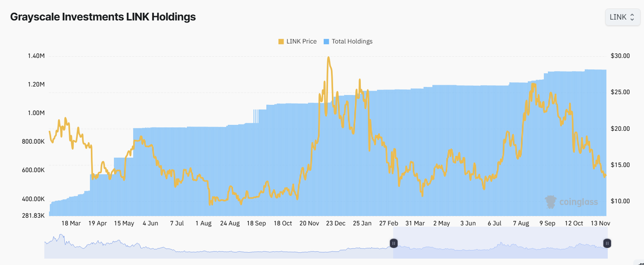Screen dimensions: 644x265
Task: Click the left pause-style handle on the range selector
Action: click(393, 243)
